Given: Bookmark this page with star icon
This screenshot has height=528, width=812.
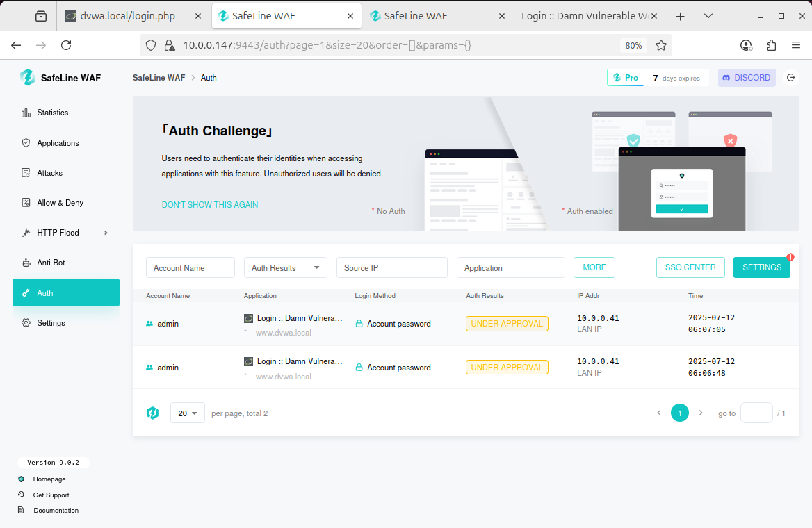Looking at the screenshot, I should click(x=660, y=45).
